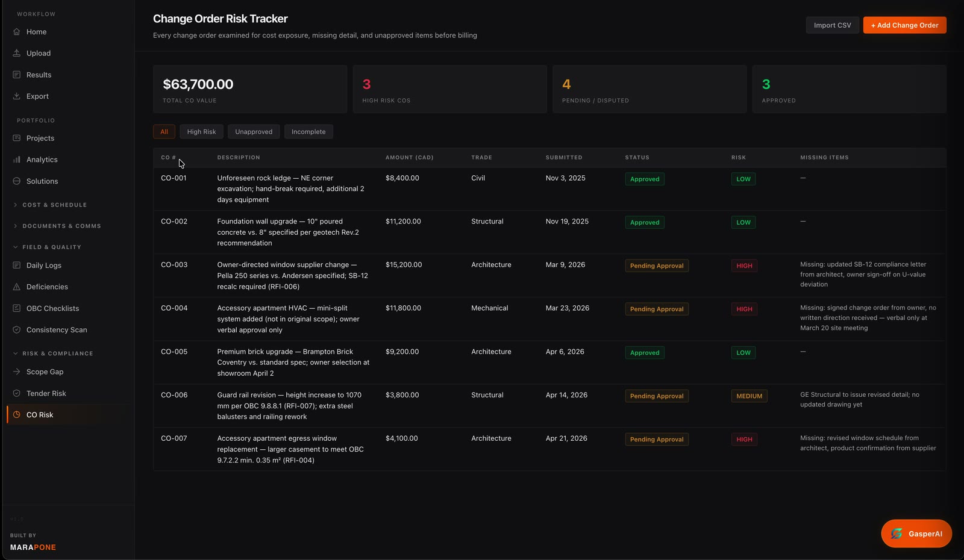
Task: Click the MEDIUM risk badge for CO-006
Action: pos(750,396)
